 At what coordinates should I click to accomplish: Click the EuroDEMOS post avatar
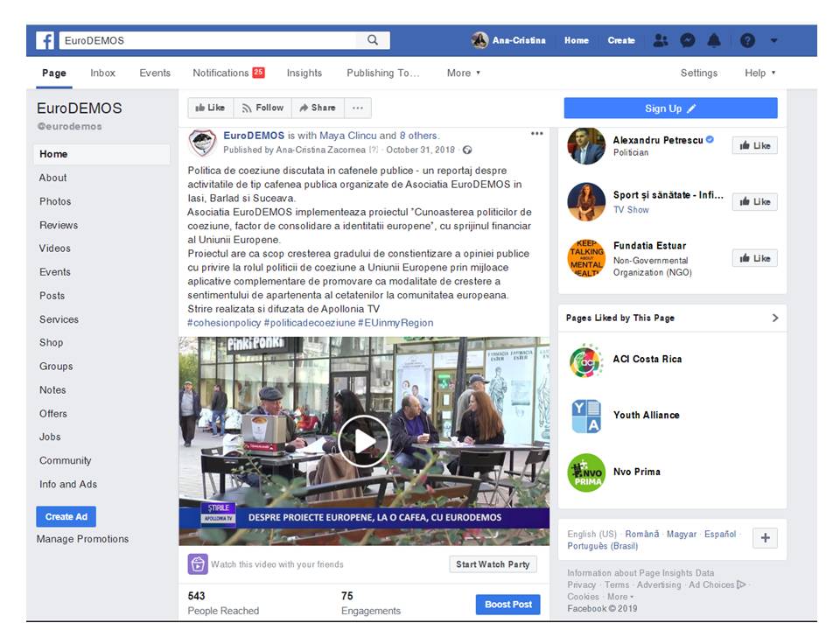pyautogui.click(x=203, y=143)
